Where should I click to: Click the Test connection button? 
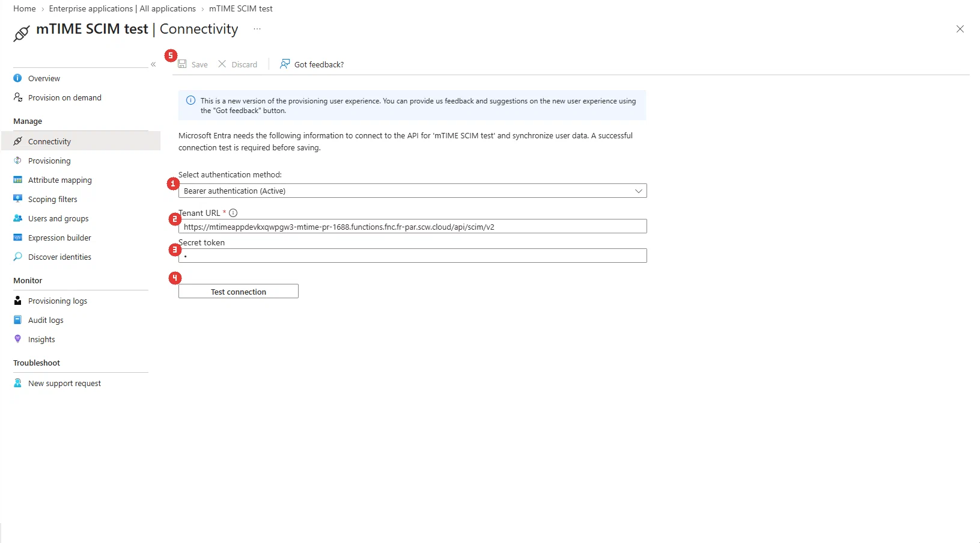pos(239,292)
